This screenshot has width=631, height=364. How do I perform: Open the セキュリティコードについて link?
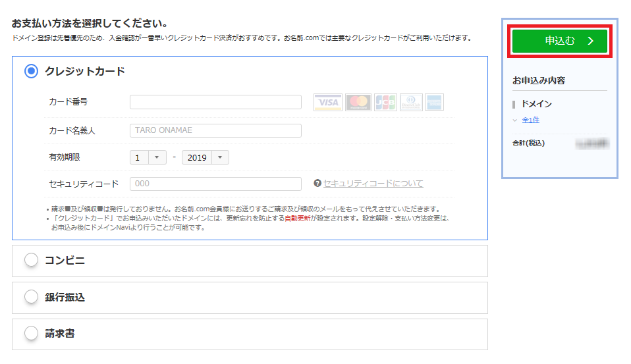373,184
